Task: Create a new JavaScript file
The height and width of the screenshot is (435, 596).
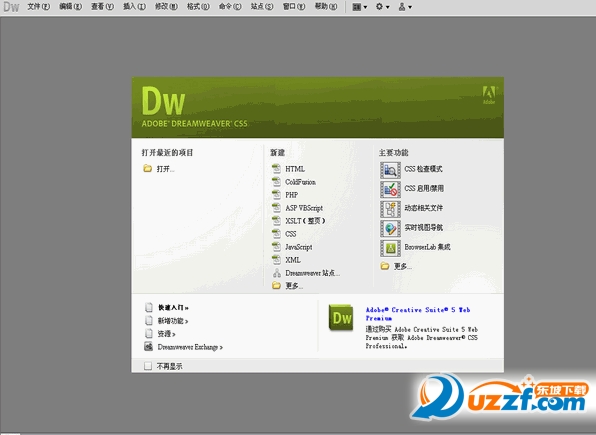Action: pyautogui.click(x=299, y=247)
